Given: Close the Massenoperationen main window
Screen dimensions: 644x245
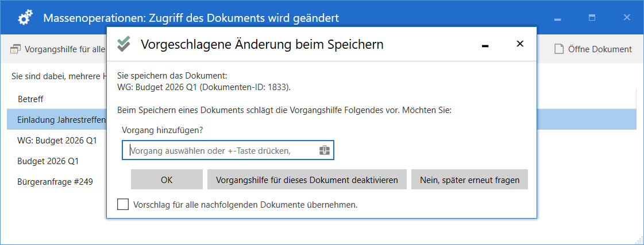Looking at the screenshot, I should tap(627, 18).
